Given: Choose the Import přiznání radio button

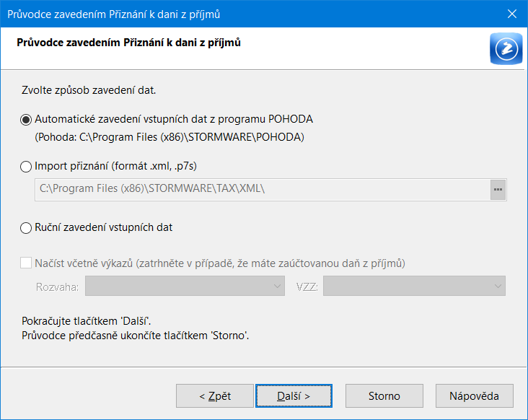Looking at the screenshot, I should coord(26,167).
